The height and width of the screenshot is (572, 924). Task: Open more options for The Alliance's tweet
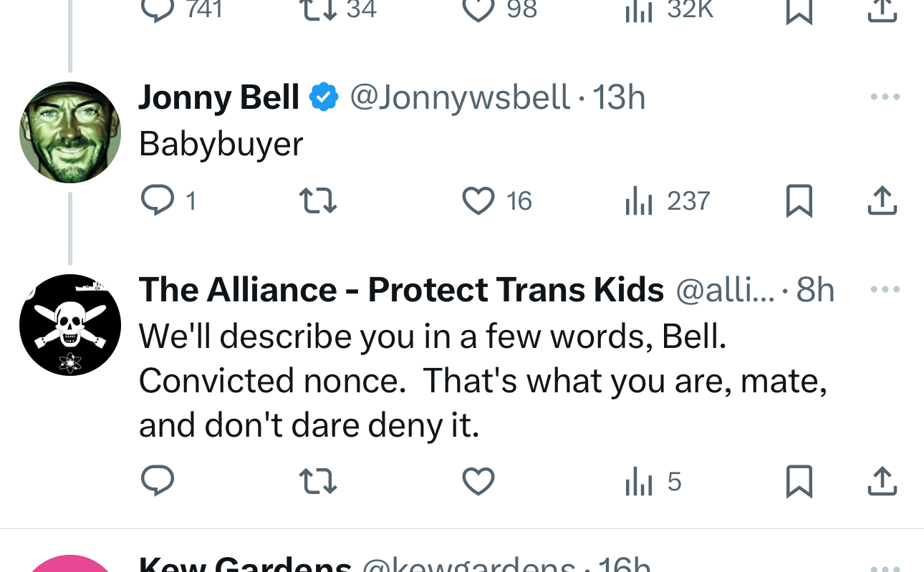tap(885, 290)
